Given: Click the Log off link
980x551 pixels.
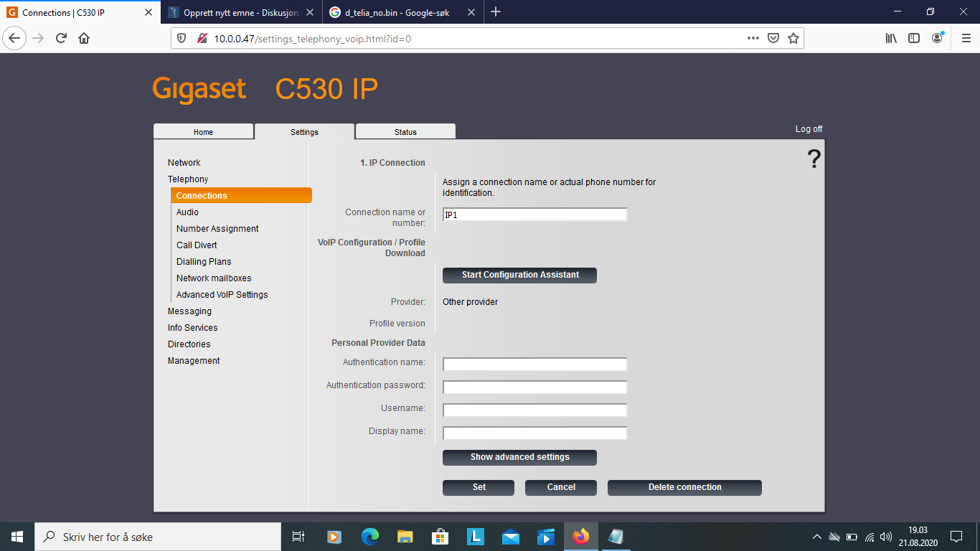Looking at the screenshot, I should [x=809, y=129].
